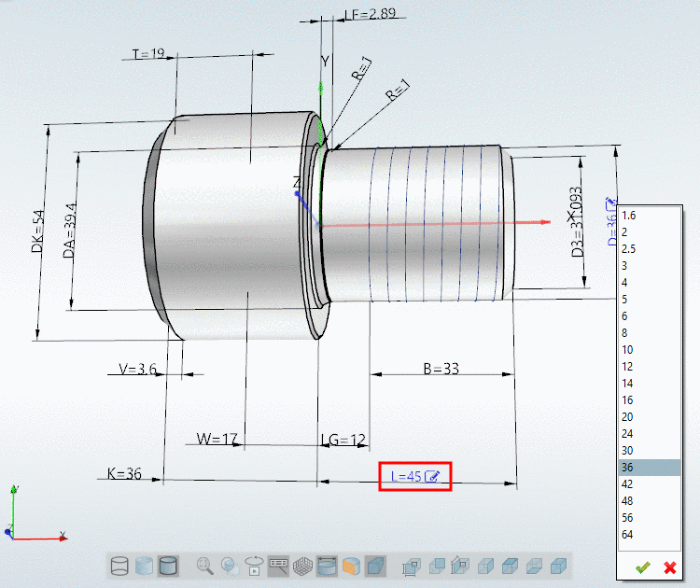Image resolution: width=700 pixels, height=588 pixels.
Task: Choose 2 from the diameter list
Action: 650,232
